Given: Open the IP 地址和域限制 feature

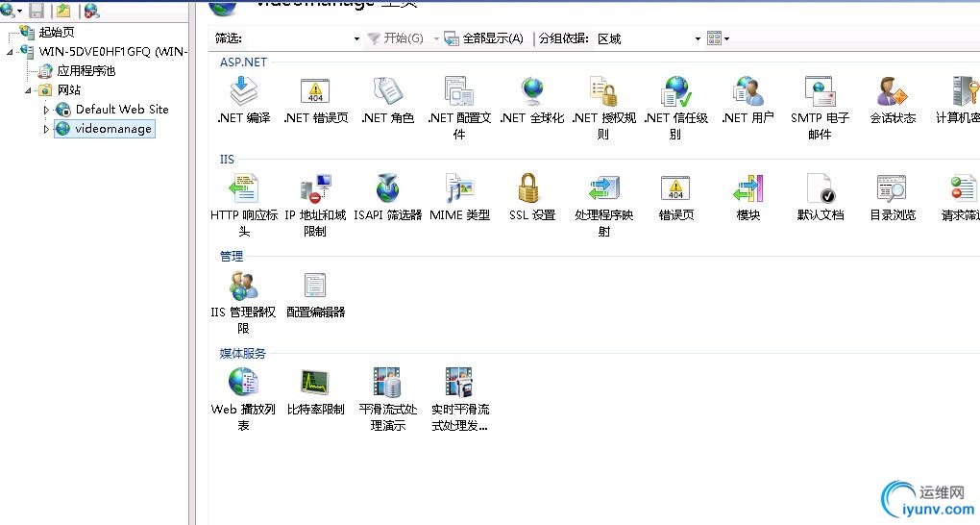Looking at the screenshot, I should click(315, 205).
